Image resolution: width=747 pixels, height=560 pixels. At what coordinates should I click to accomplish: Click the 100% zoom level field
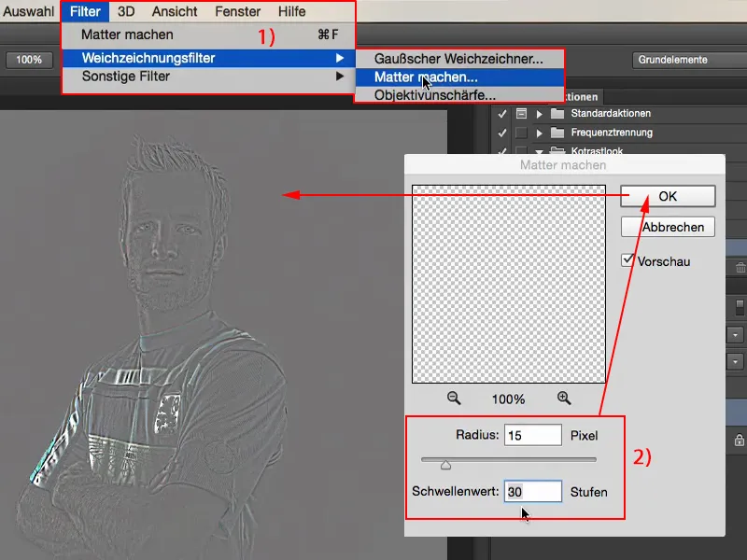point(29,60)
